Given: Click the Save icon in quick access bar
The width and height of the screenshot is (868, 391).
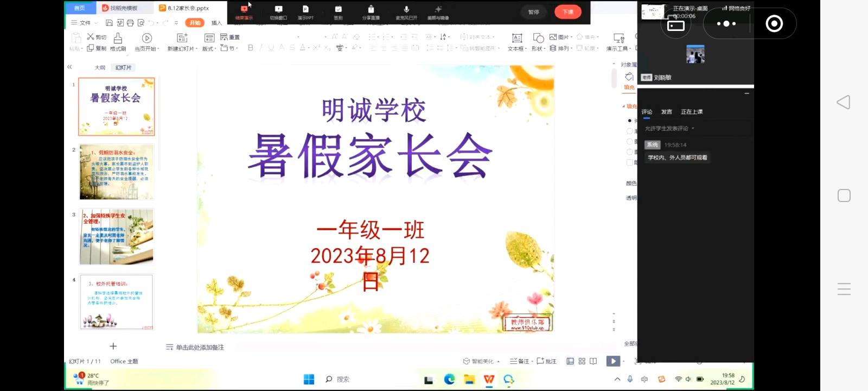Looking at the screenshot, I should click(109, 23).
